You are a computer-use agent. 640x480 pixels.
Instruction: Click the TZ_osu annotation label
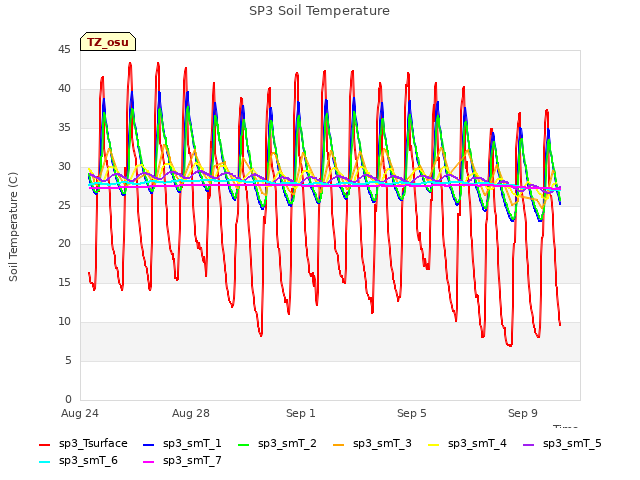click(x=108, y=42)
